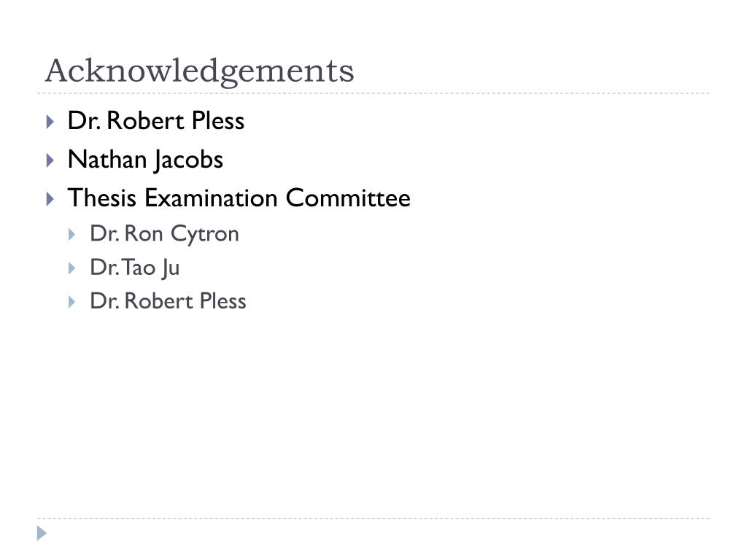
Task: Click the Nathan Jacobs text line
Action: [145, 160]
